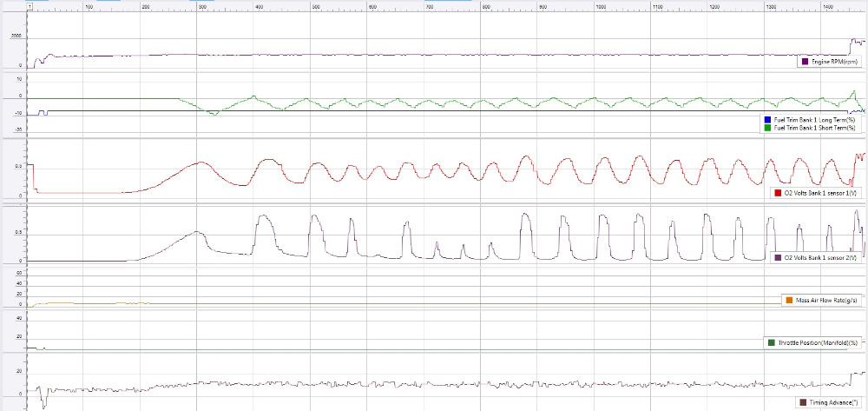Image resolution: width=868 pixels, height=411 pixels.
Task: Click the purple Engine RPM legend swatch
Action: point(805,62)
